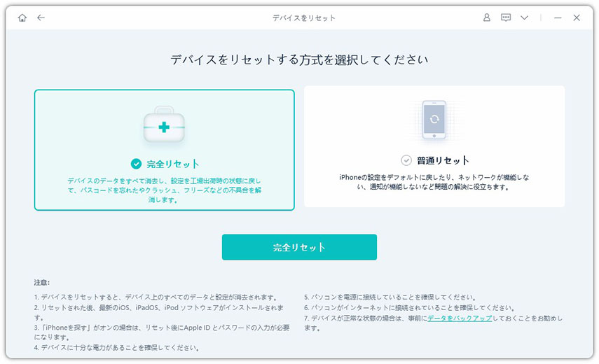599x364 pixels.
Task: Select the 完全リセット radio option
Action: 136,164
